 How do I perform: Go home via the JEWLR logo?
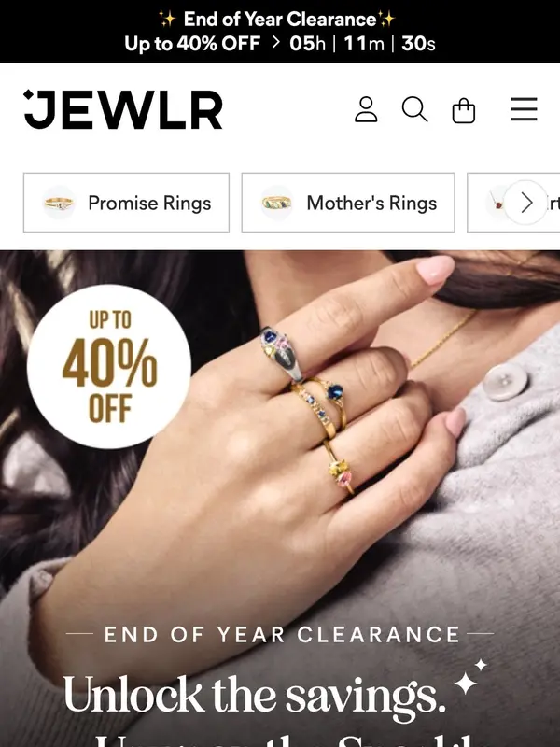point(123,109)
